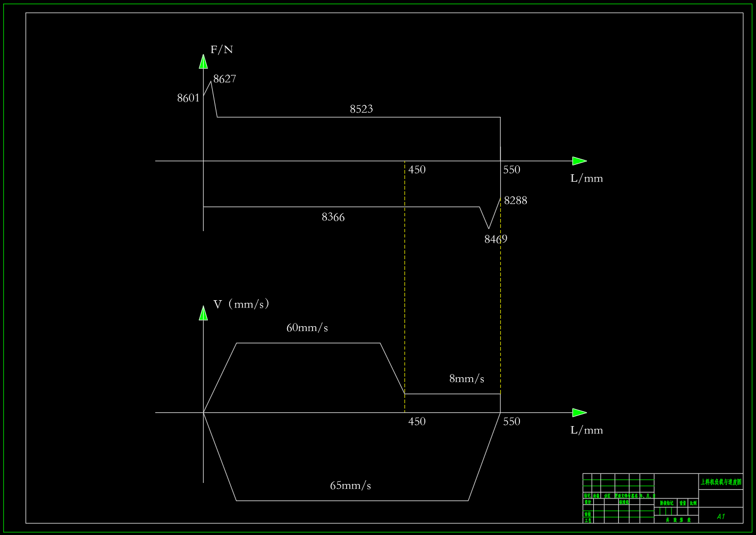Click the drawing title 上料机负载与速度图
This screenshot has height=535, width=756.
tap(721, 482)
